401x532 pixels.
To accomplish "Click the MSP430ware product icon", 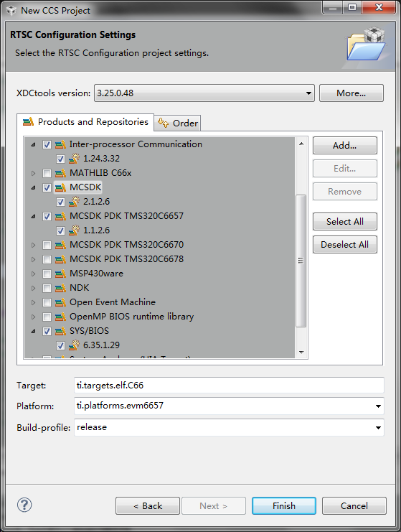I will click(x=61, y=274).
